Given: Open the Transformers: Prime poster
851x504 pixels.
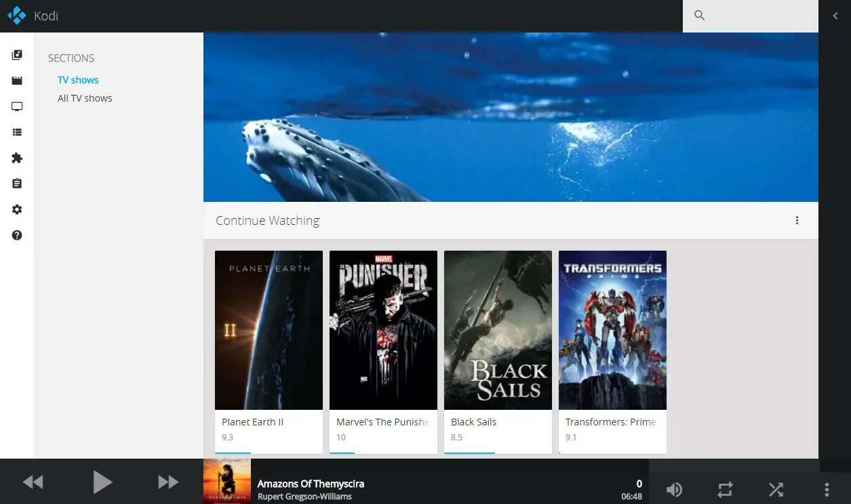Looking at the screenshot, I should click(x=612, y=330).
